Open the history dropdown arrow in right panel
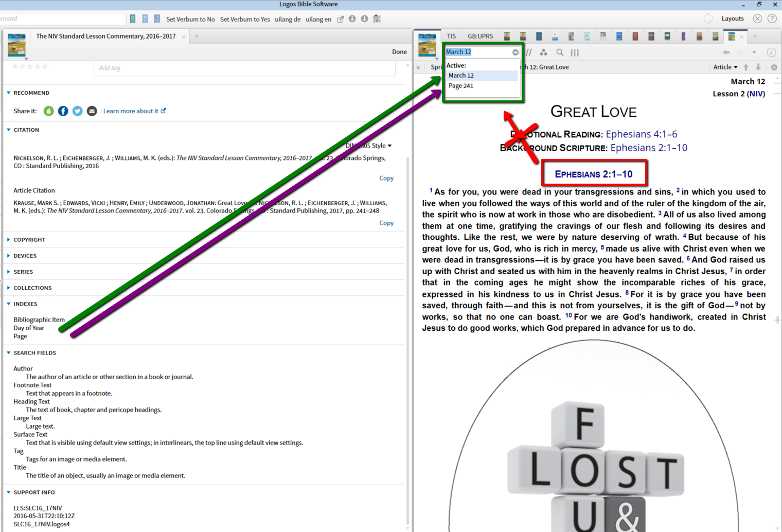Screen dimensions: 782x532 click(x=754, y=52)
